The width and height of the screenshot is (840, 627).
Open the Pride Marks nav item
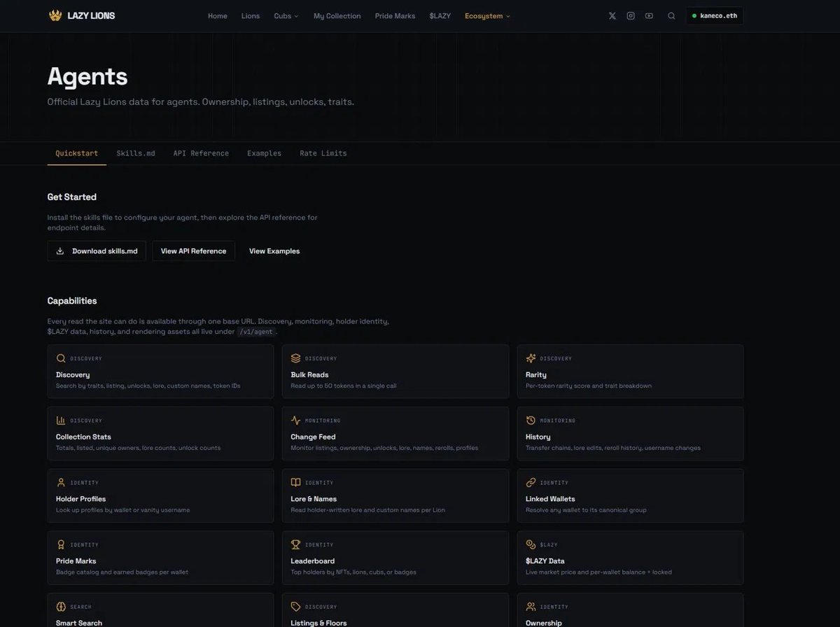click(x=395, y=15)
